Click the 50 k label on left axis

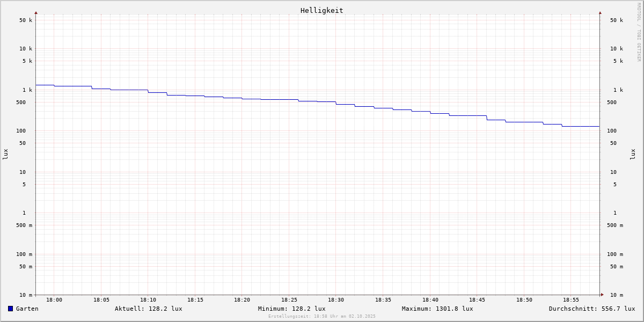click(26, 20)
